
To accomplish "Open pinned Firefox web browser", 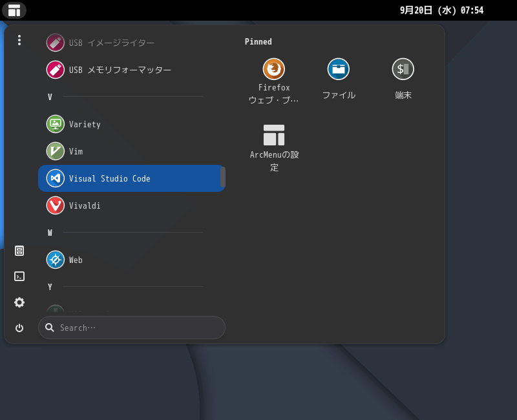I will pyautogui.click(x=273, y=81).
